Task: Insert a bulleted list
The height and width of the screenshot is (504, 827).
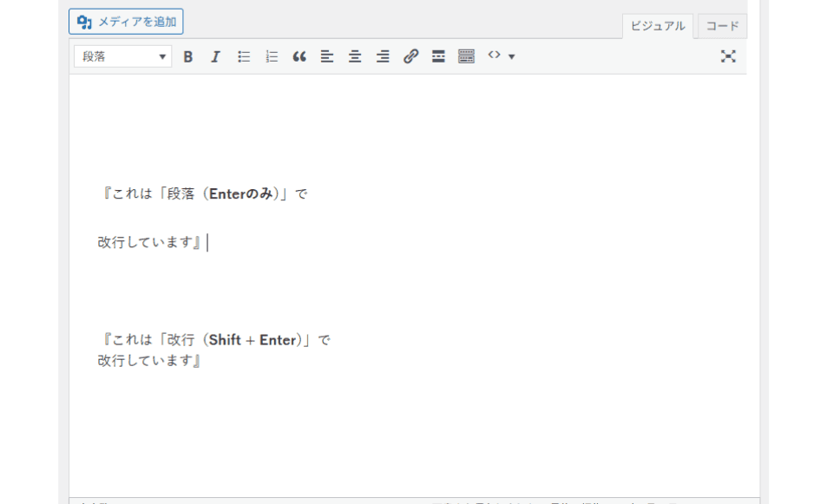Action: (244, 56)
